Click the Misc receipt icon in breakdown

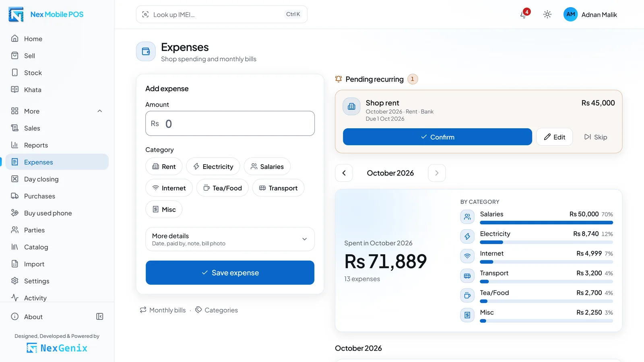pos(467,315)
